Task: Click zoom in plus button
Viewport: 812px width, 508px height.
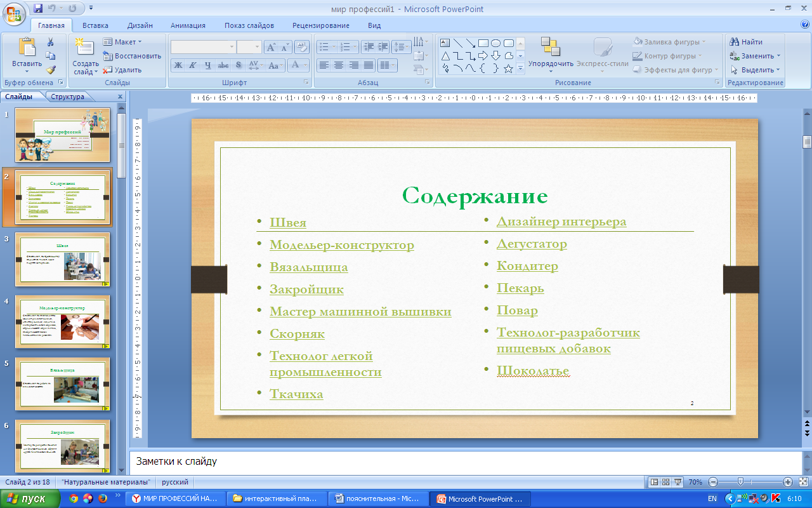Action: (788, 482)
